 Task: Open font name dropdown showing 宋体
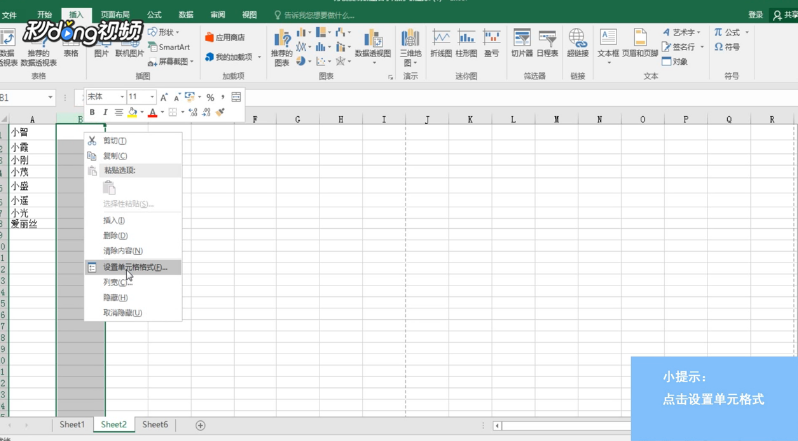122,97
